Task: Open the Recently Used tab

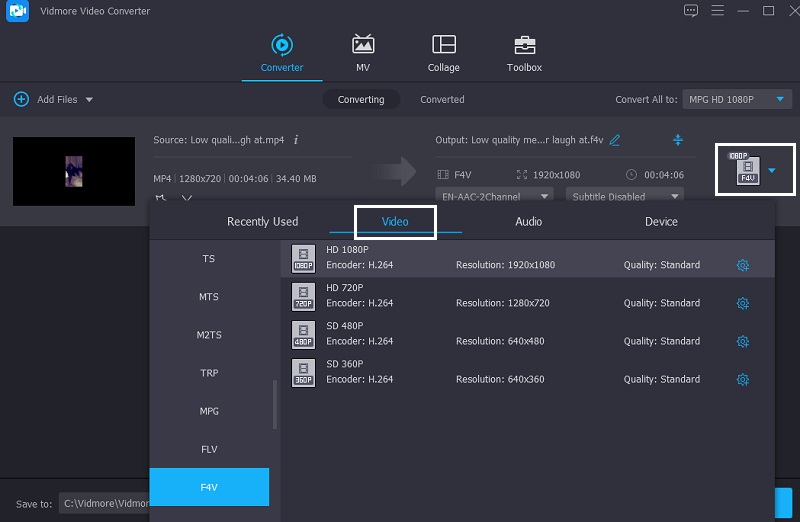Action: tap(262, 222)
